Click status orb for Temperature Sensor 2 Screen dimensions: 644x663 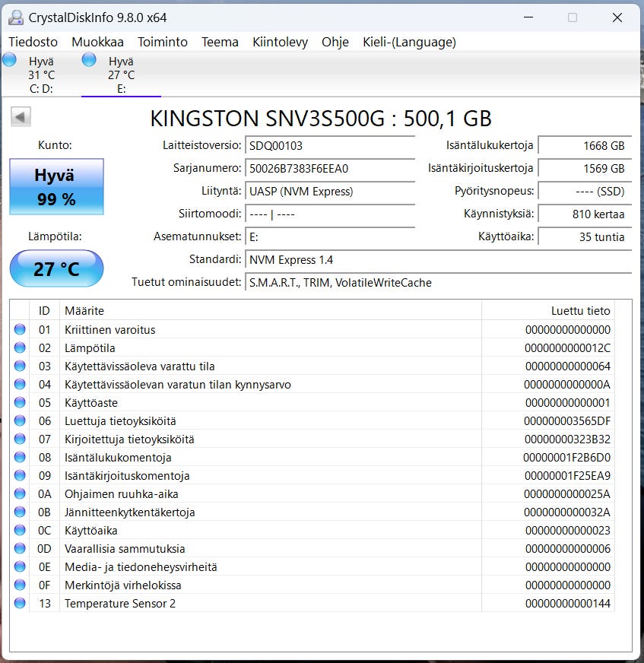coord(20,604)
